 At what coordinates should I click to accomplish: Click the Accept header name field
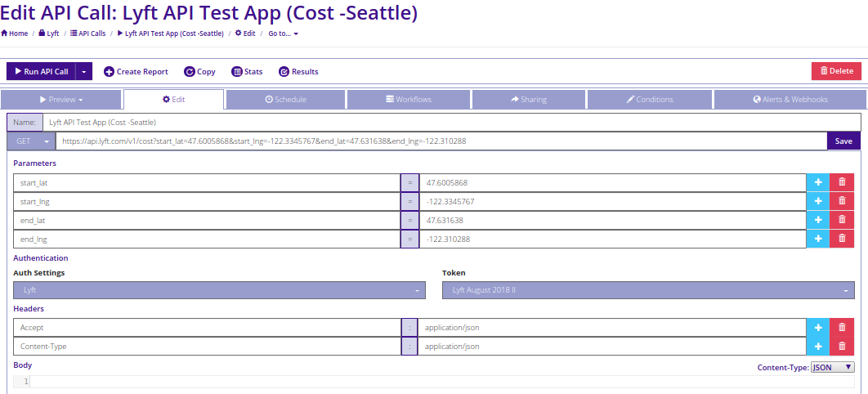[x=207, y=328]
